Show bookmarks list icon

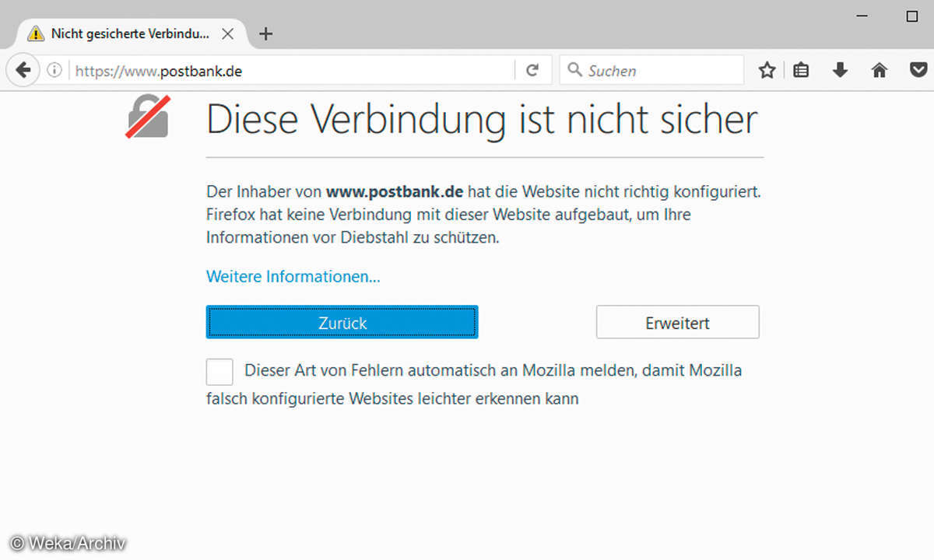coord(802,71)
